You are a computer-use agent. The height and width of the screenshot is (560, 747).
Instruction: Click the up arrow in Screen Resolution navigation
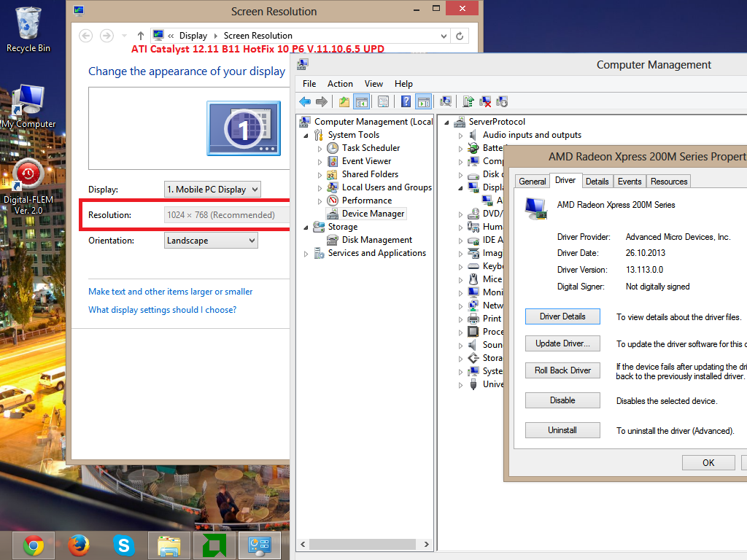point(141,36)
